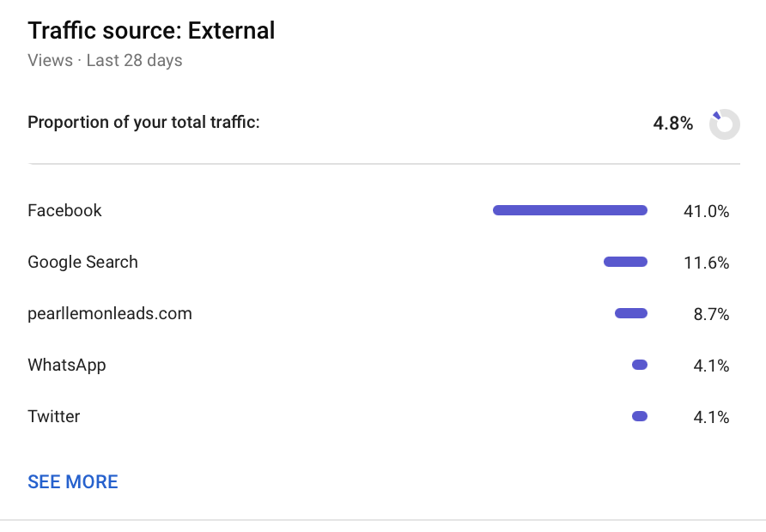
Task: Click the Twitter bar indicator
Action: coord(640,416)
